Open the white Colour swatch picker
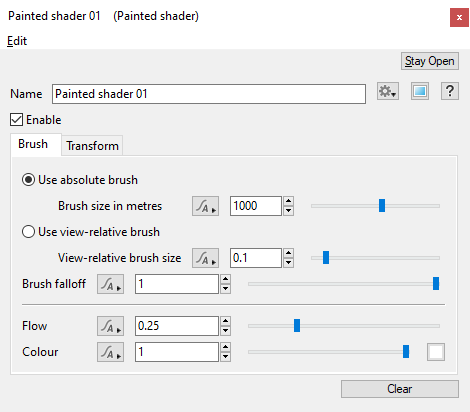470x412 pixels. (436, 352)
